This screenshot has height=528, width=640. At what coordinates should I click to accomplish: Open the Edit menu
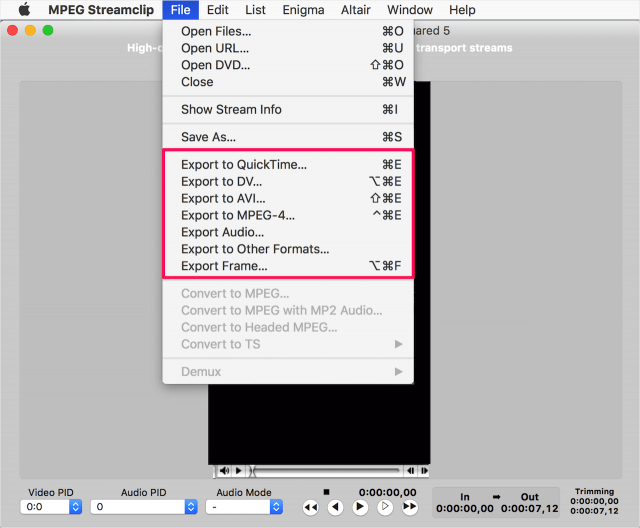click(x=218, y=9)
